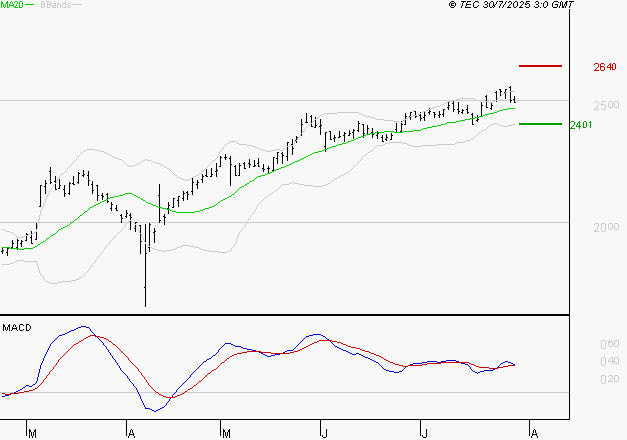Click the 060 MACD axis label

click(x=610, y=344)
